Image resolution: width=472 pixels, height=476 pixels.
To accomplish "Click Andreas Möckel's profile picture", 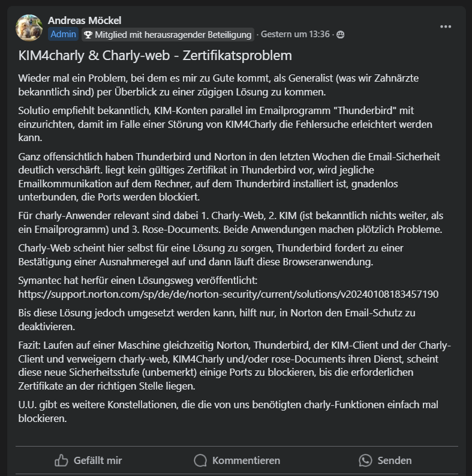I will pos(29,28).
